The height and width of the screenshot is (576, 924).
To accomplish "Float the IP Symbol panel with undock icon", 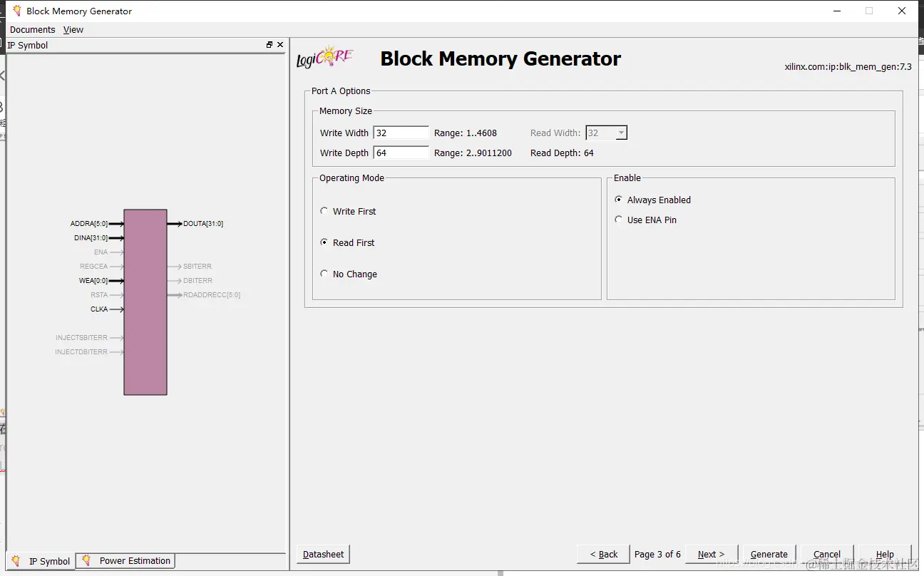I will pyautogui.click(x=269, y=45).
